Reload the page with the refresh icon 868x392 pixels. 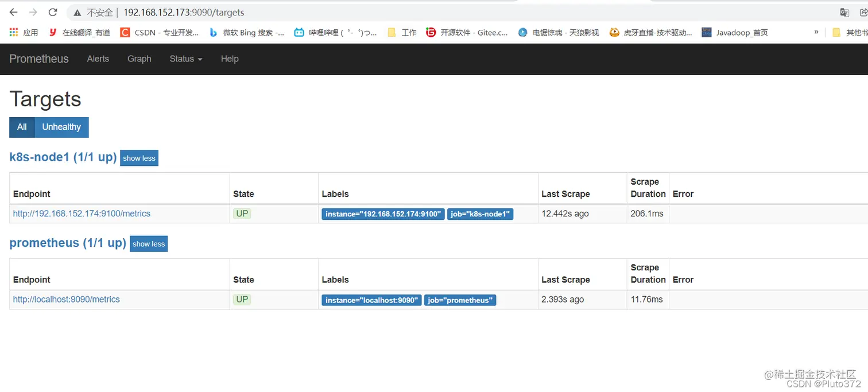[53, 12]
